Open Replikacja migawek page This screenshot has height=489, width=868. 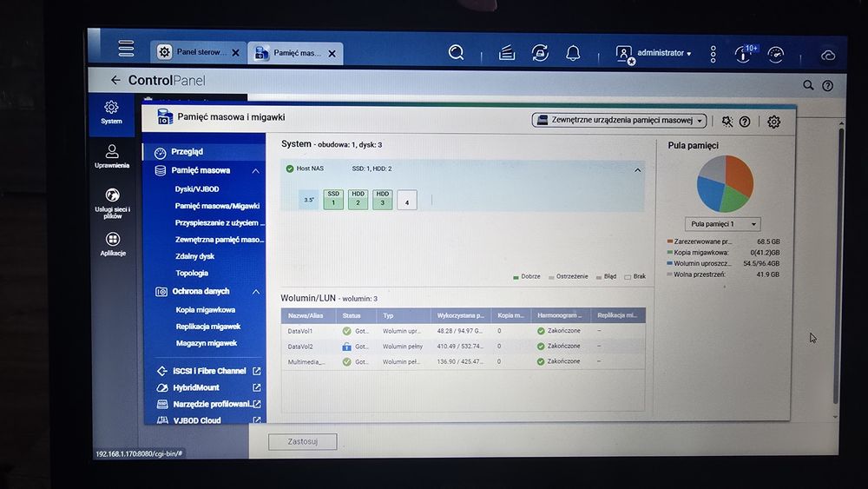pyautogui.click(x=208, y=327)
